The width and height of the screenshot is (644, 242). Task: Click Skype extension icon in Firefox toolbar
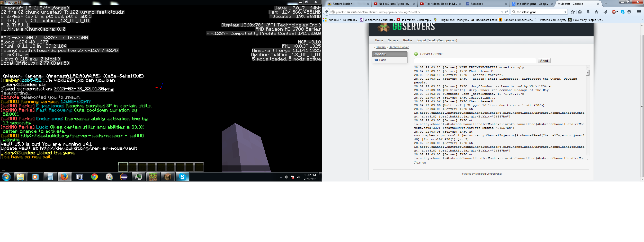622,12
